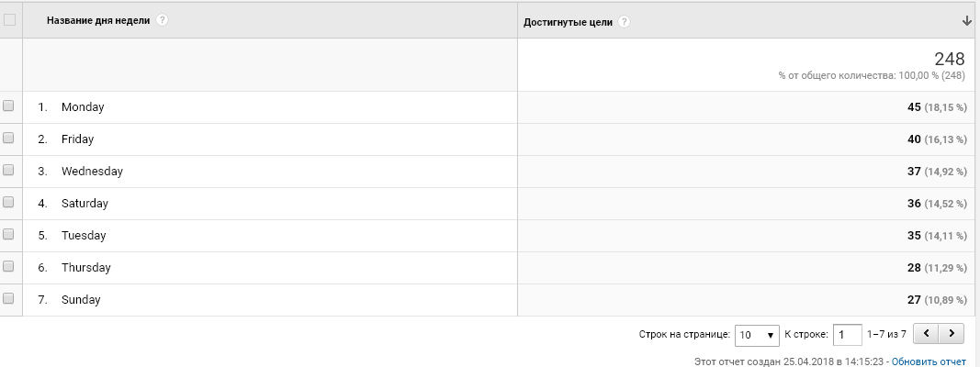Click the Monday row label
Viewport: 980px width, 367px height.
click(83, 106)
